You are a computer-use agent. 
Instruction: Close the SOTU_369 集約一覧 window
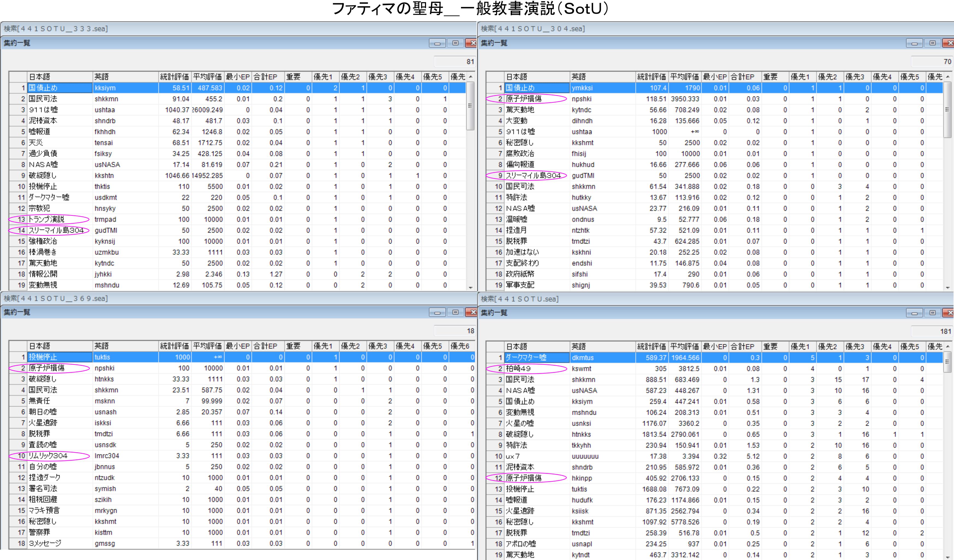(x=472, y=312)
